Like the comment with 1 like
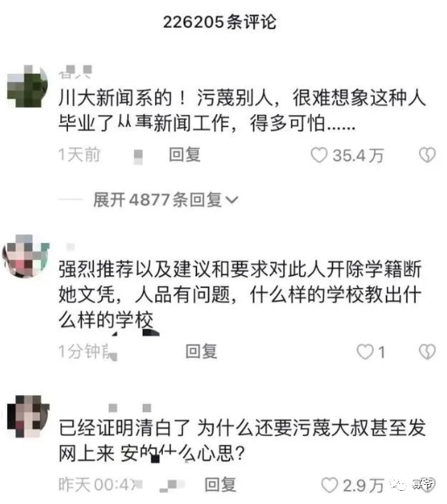This screenshot has height=504, width=447. (365, 352)
